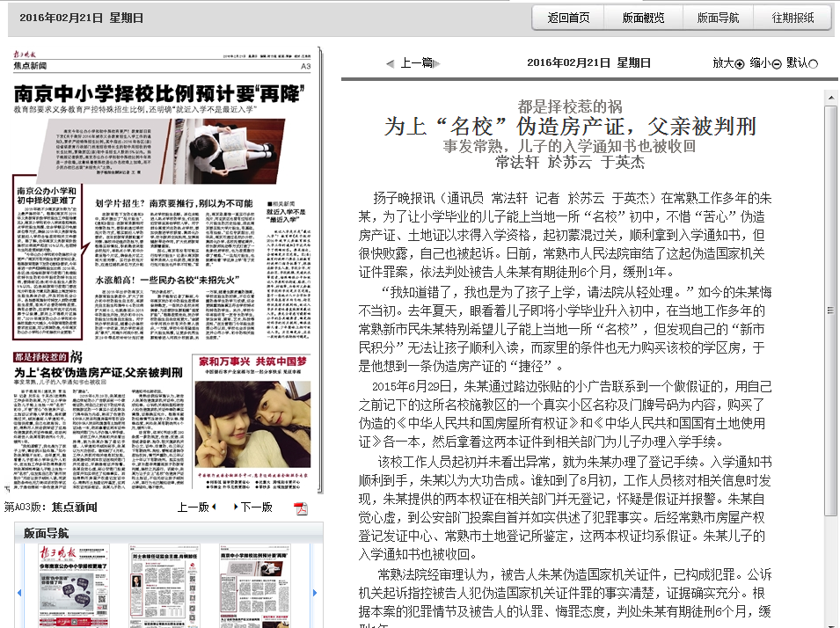
Task: Click the article vertical scrollbar thumb
Action: (x=831, y=310)
